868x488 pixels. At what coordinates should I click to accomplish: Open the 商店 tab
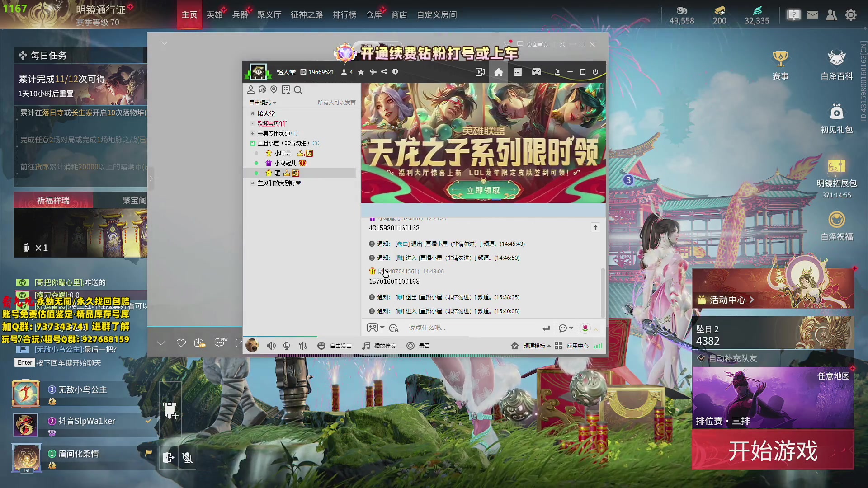[399, 15]
